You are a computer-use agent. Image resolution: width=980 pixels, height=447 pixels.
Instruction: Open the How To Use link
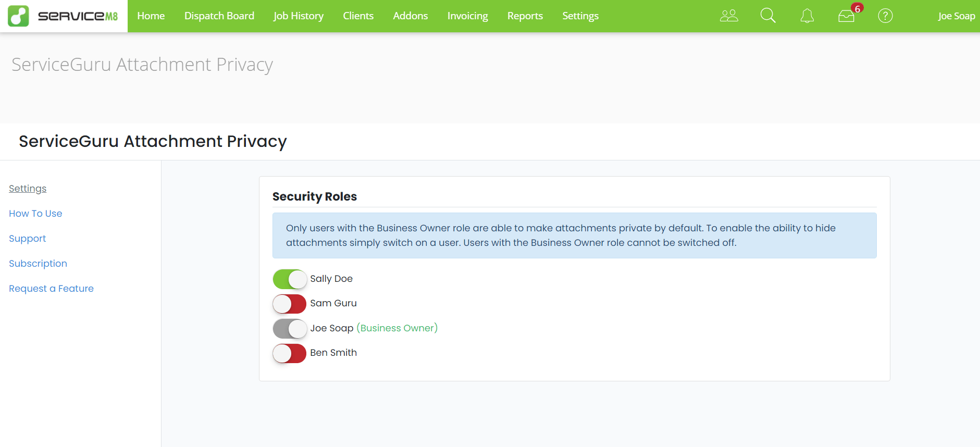pyautogui.click(x=35, y=214)
